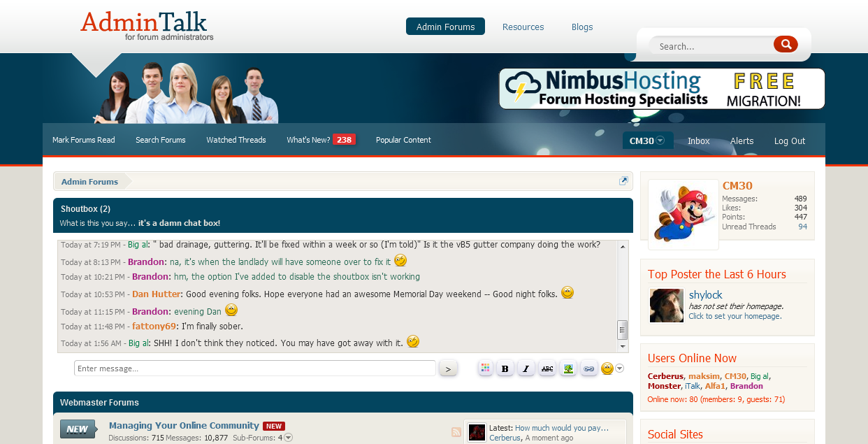Image resolution: width=868 pixels, height=444 pixels.
Task: Open Brandon in Users Online Now
Action: [x=746, y=386]
